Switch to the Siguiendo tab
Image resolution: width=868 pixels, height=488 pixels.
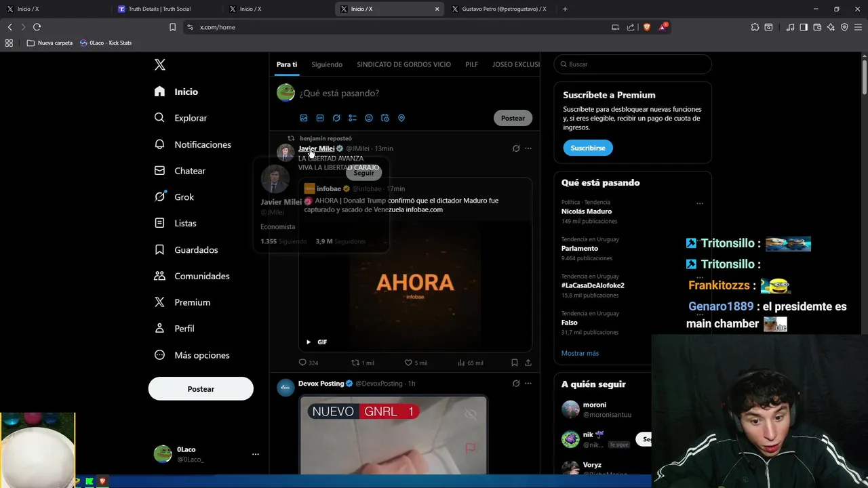pyautogui.click(x=327, y=64)
